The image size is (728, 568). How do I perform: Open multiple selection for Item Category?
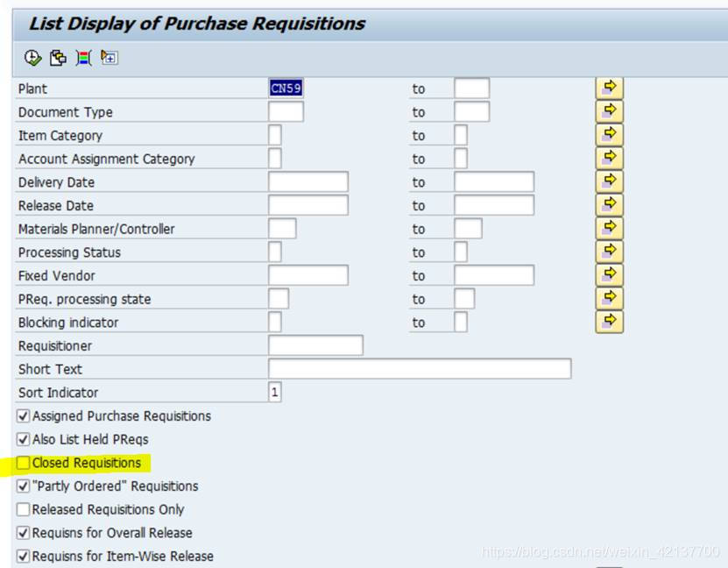[x=609, y=135]
